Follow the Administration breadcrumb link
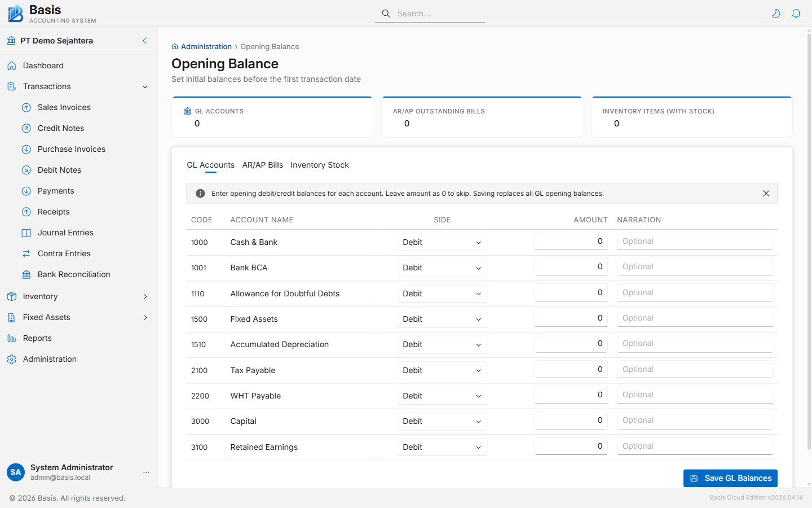Image resolution: width=812 pixels, height=508 pixels. click(x=206, y=47)
